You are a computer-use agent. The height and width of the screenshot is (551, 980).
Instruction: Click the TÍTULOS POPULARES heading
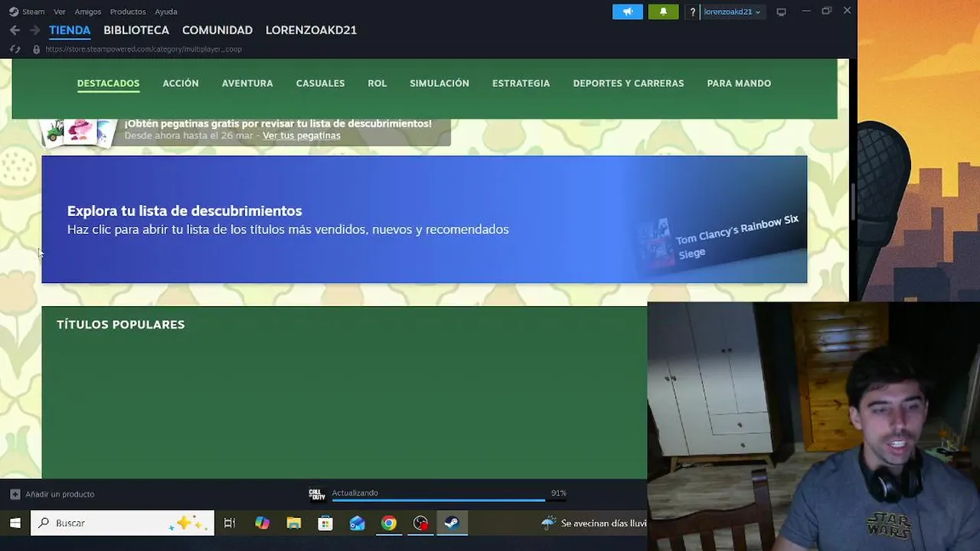(x=120, y=324)
